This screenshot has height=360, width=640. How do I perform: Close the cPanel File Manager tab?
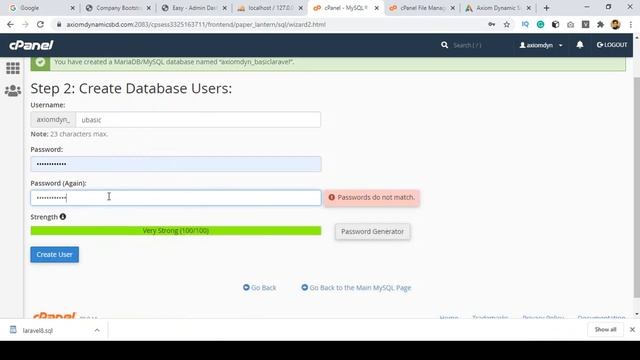point(453,8)
